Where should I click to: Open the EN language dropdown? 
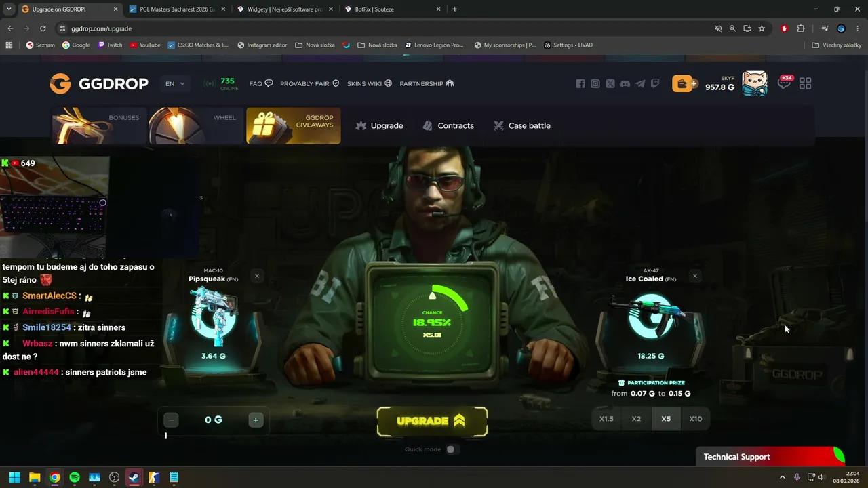pyautogui.click(x=175, y=84)
